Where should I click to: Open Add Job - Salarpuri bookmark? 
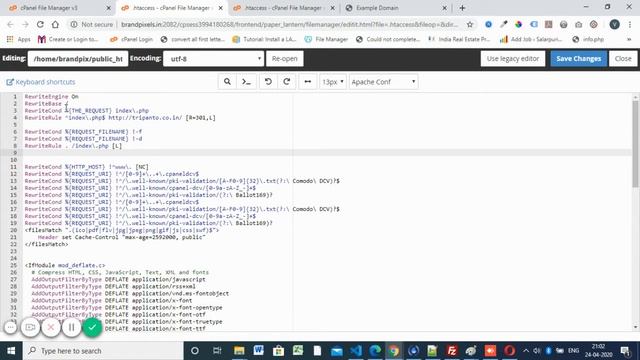coord(531,39)
